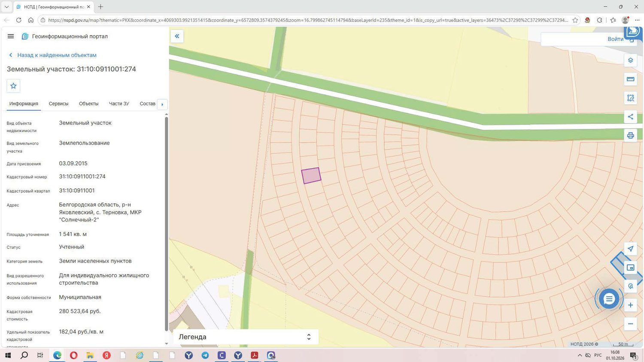Open the hamburger menu of Геоинформационный портал

point(11,36)
